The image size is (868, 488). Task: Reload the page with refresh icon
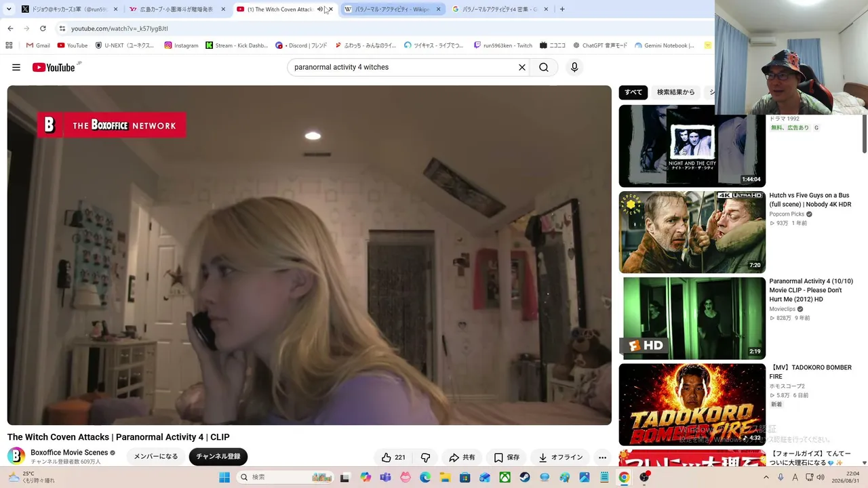pos(43,28)
